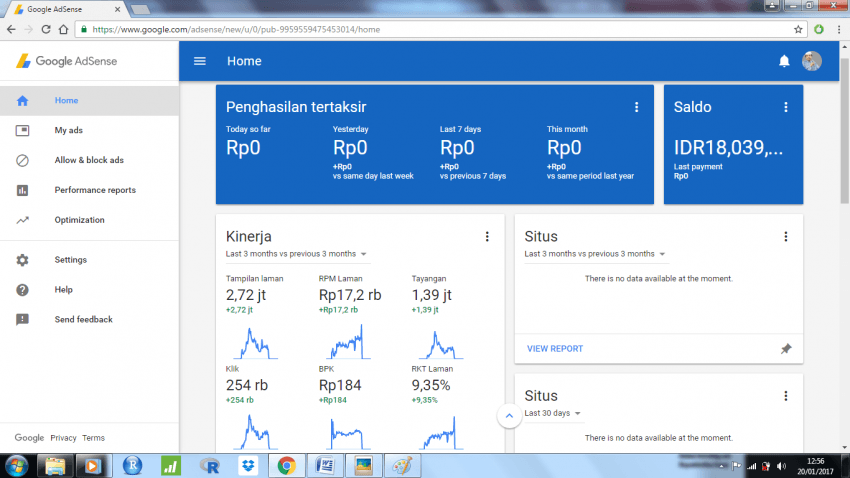The height and width of the screenshot is (478, 850).
Task: Open the Privacy footer link
Action: tap(63, 438)
